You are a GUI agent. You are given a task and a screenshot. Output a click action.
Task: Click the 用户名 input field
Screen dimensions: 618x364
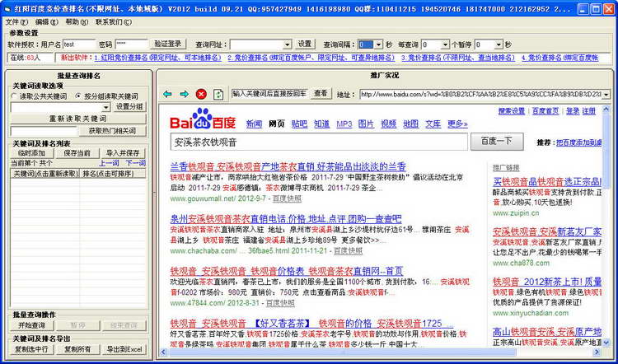click(x=79, y=44)
